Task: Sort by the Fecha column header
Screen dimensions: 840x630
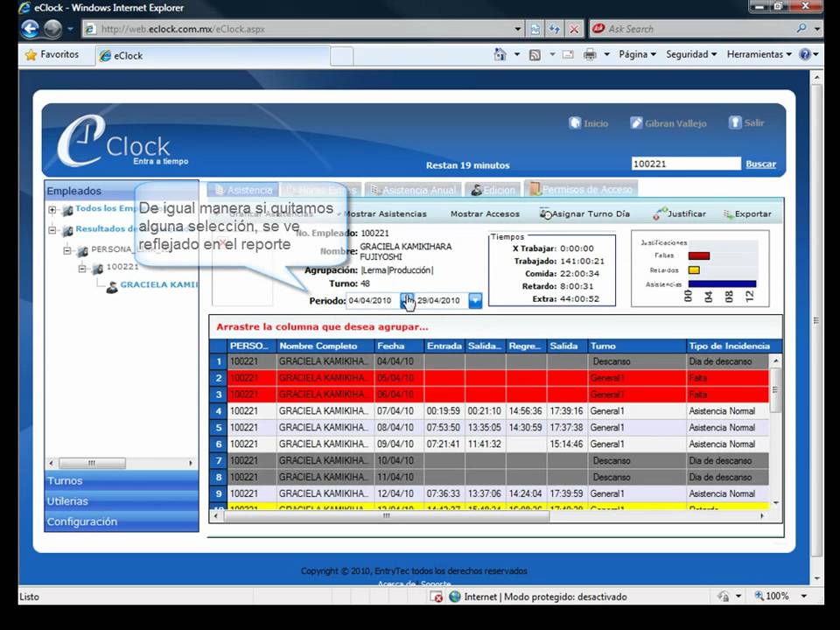Action: [x=399, y=346]
